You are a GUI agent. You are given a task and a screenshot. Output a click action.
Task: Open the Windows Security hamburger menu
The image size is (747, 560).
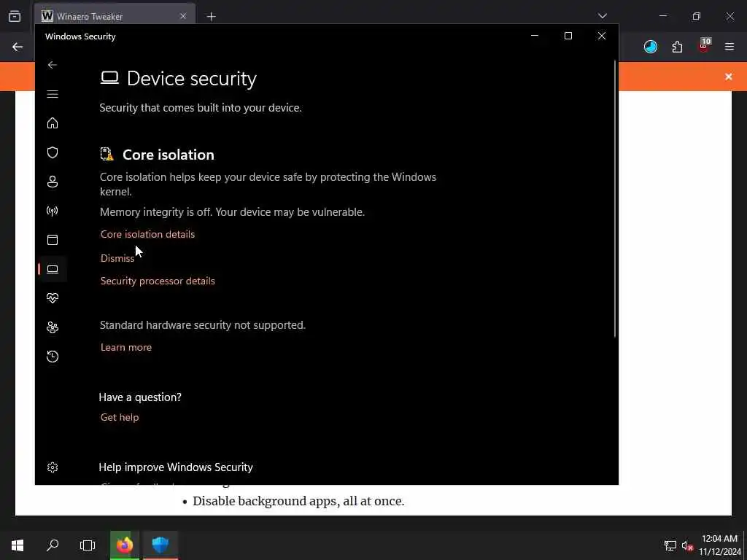pyautogui.click(x=53, y=94)
